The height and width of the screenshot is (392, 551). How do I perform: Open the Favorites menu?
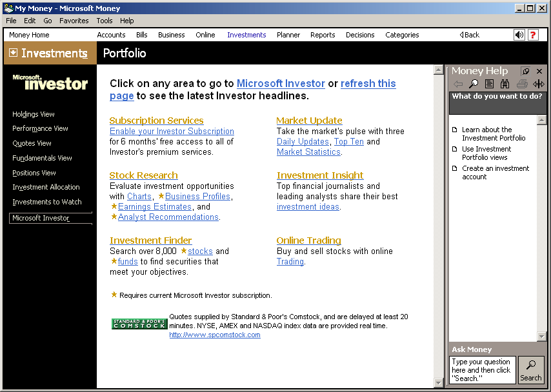(74, 21)
